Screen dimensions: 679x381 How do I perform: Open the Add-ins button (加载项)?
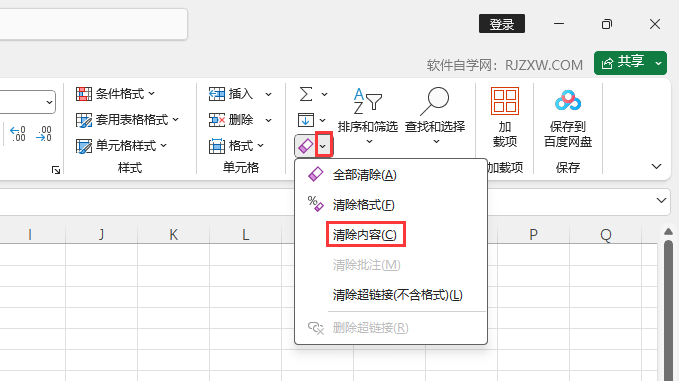(504, 117)
